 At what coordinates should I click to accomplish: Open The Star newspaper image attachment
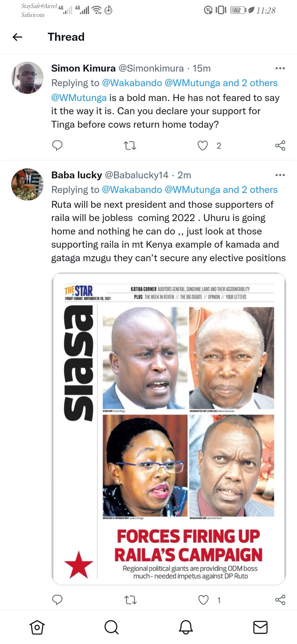(x=168, y=429)
